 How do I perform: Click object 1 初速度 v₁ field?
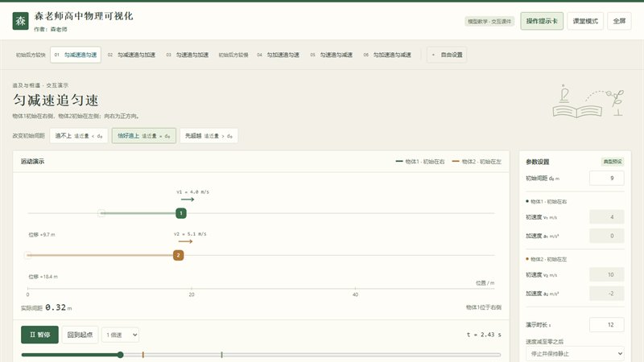(607, 216)
